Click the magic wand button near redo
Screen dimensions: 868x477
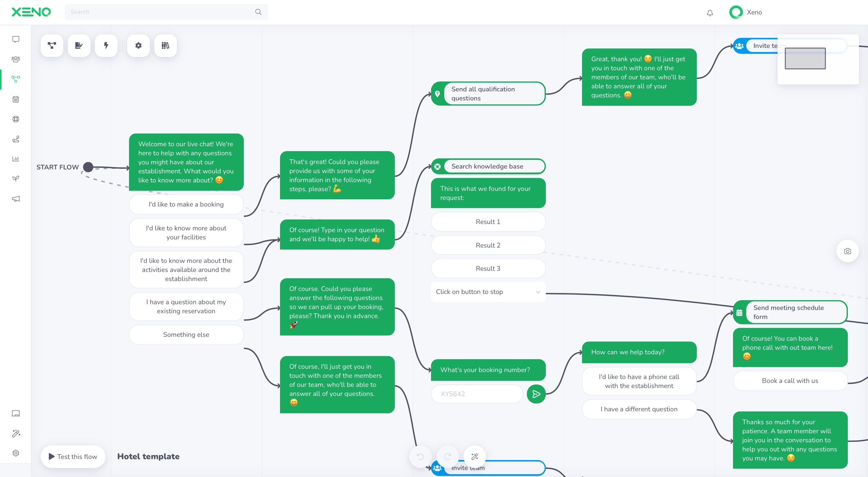(x=474, y=456)
